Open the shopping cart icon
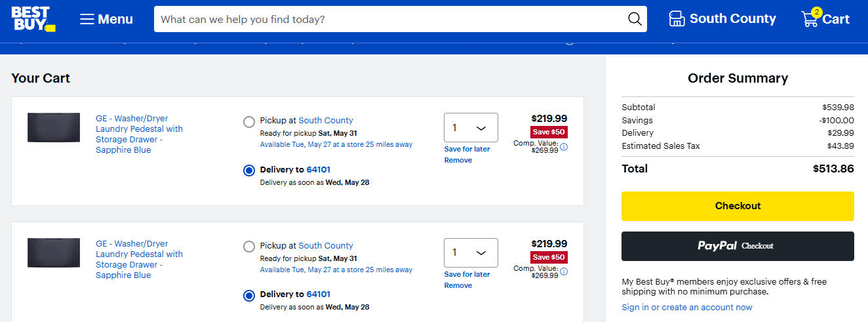Viewport: 868px width, 322px height. (x=810, y=19)
